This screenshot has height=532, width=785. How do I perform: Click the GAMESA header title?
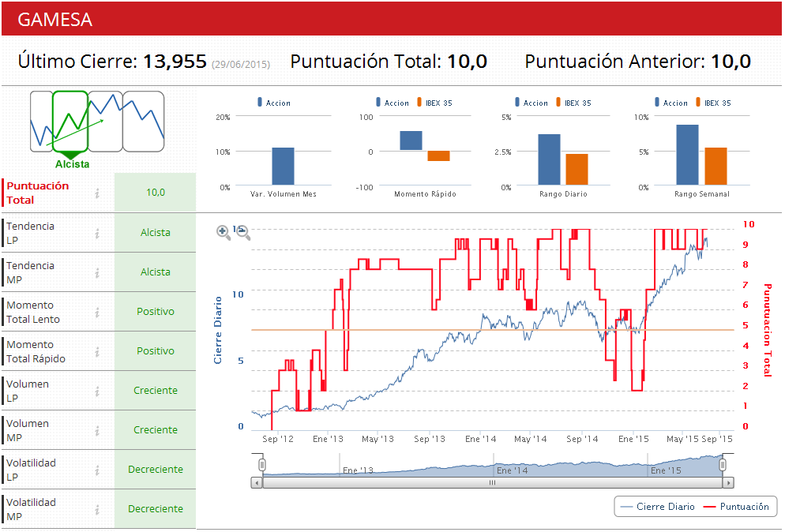point(55,20)
